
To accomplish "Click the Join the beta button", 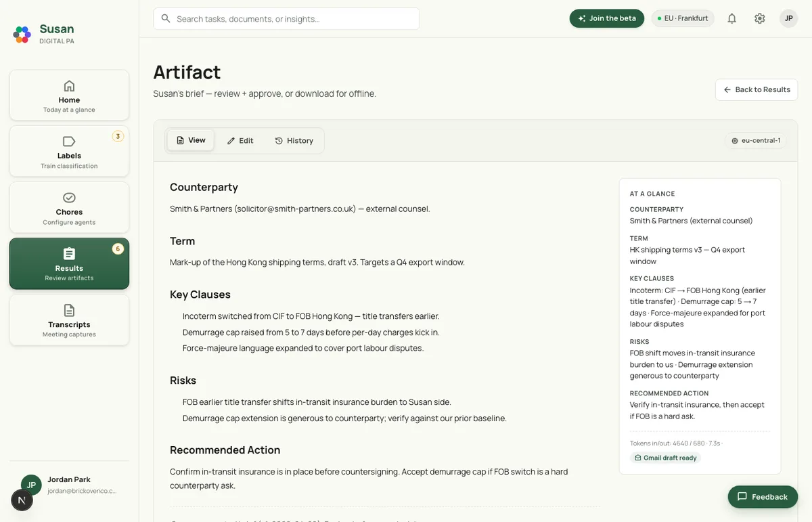I will 607,18.
